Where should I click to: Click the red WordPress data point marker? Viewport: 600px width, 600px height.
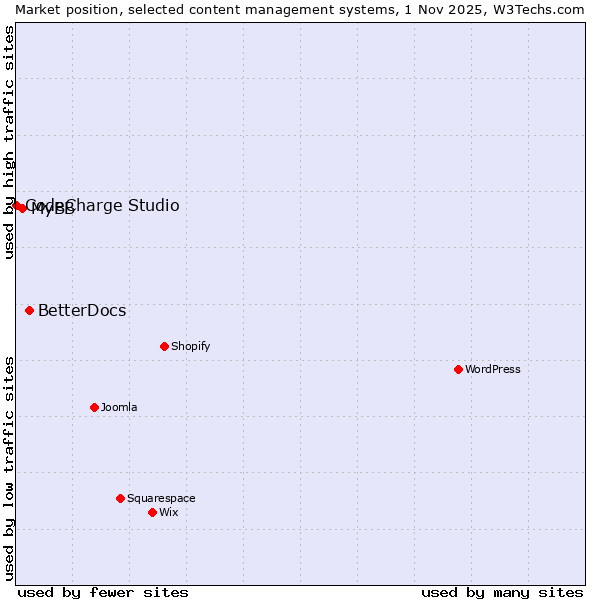point(458,369)
